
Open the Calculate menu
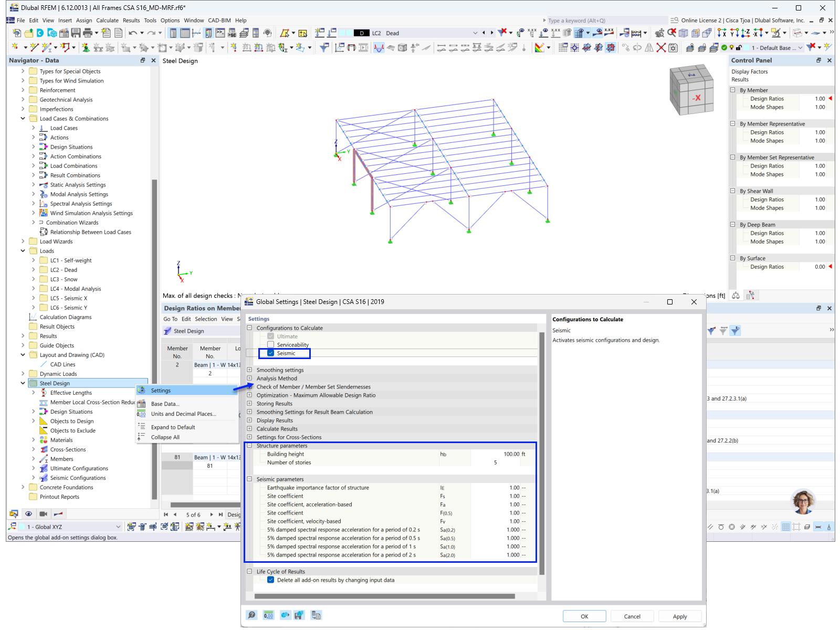pyautogui.click(x=107, y=20)
